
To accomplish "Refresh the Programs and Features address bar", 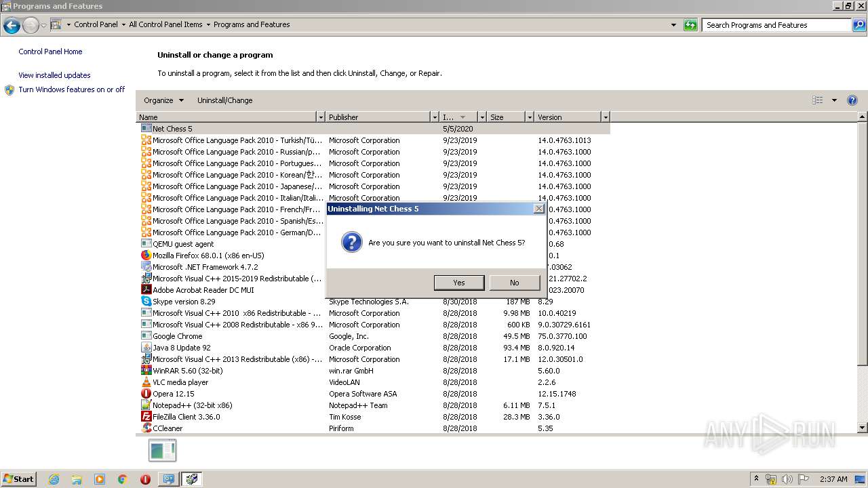I will tap(690, 25).
